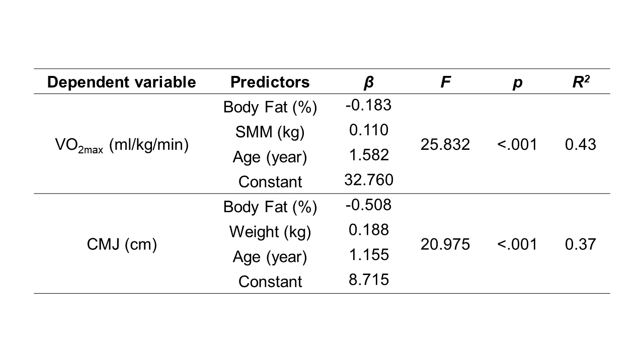Select the beta value -0.183
Image resolution: width=644 pixels, height=362 pixels.
[368, 105]
